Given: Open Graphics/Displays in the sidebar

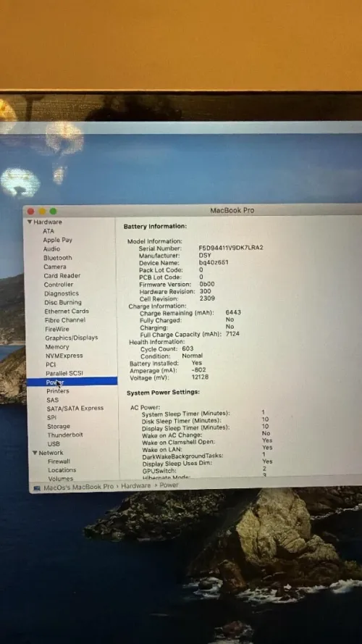Looking at the screenshot, I should [72, 338].
